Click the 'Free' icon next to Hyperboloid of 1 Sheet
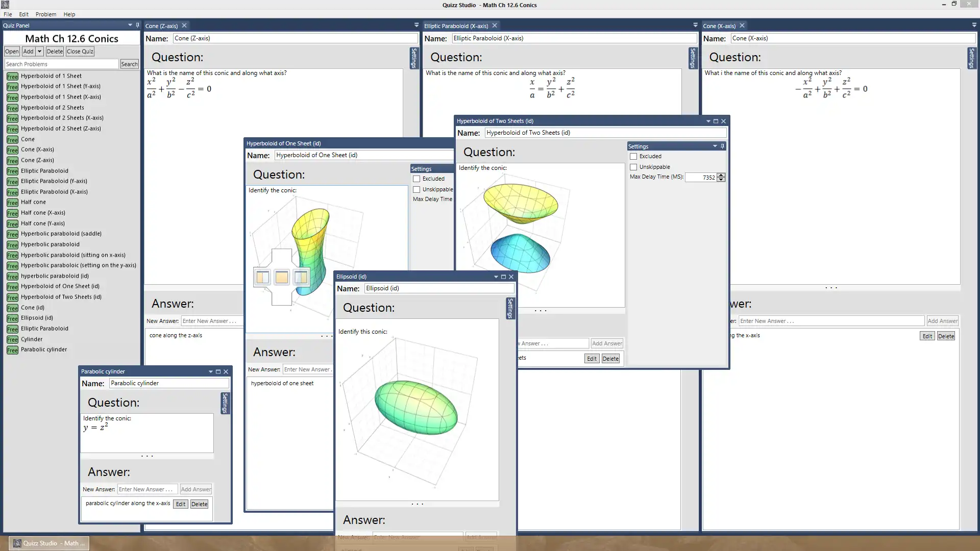The height and width of the screenshot is (551, 980). [11, 76]
